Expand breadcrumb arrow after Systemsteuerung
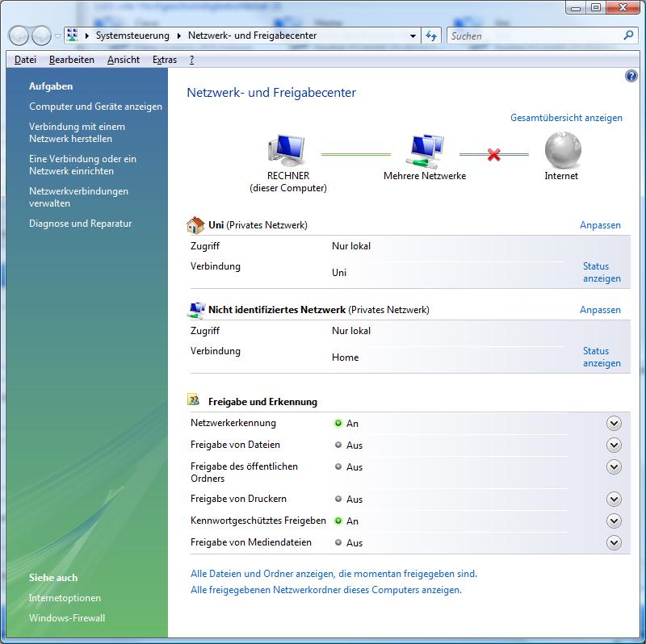This screenshot has height=644, width=646. pyautogui.click(x=178, y=36)
